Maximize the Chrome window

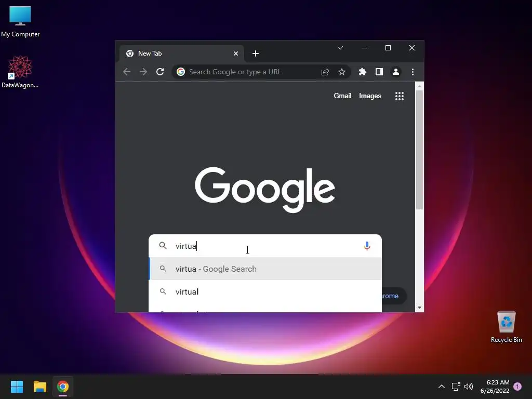(388, 48)
